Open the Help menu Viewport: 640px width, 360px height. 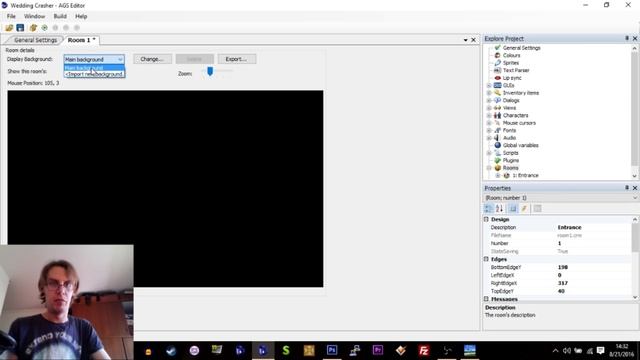[81, 16]
